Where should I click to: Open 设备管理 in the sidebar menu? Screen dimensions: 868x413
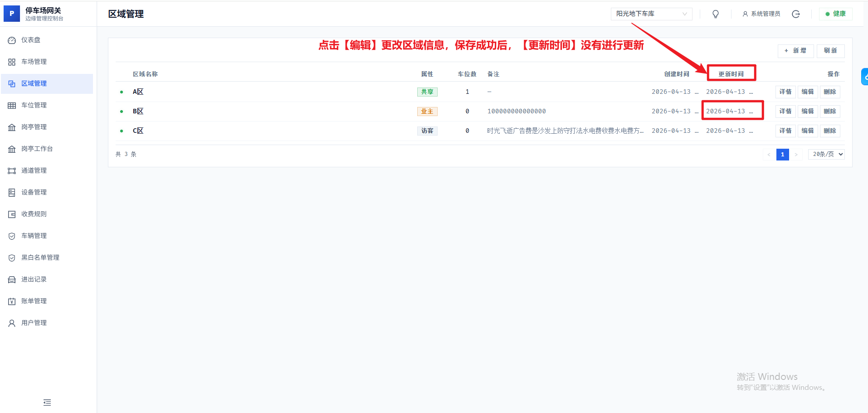[34, 192]
